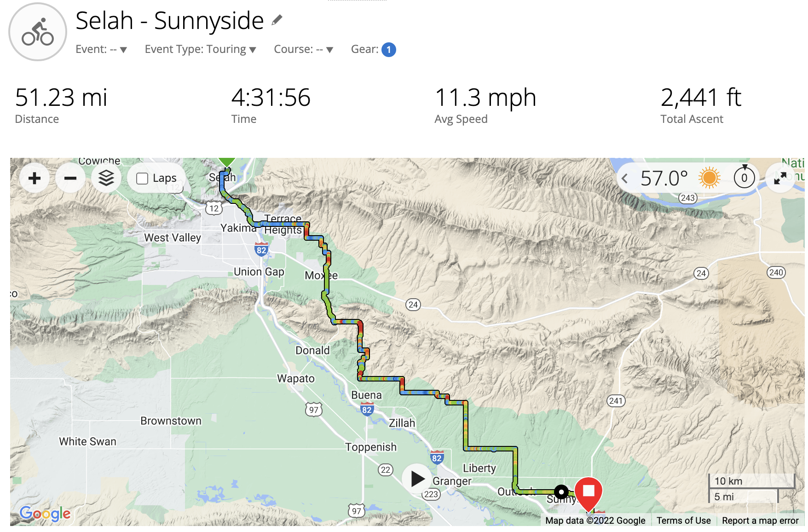Edit the activity title with pencil icon
This screenshot has height=532, width=808.
pos(277,20)
